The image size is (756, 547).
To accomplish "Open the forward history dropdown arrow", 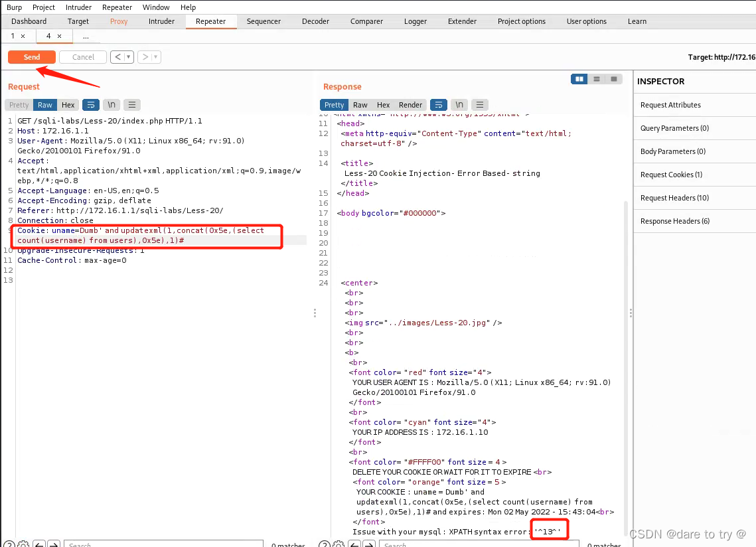I will [x=156, y=57].
